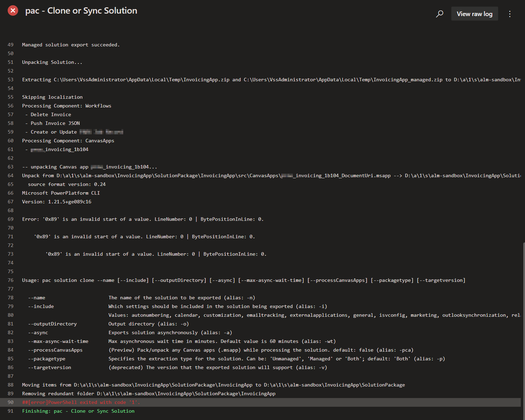Screen dimensions: 525x420
Task: Click the Skipping localization line
Action: 52,97
